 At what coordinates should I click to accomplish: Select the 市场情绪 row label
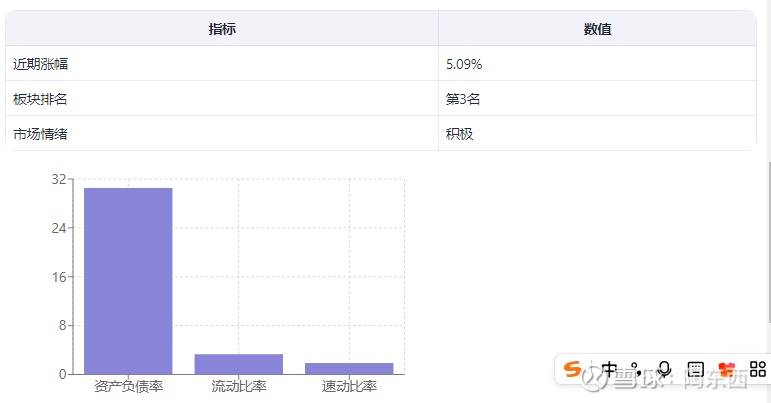[41, 133]
